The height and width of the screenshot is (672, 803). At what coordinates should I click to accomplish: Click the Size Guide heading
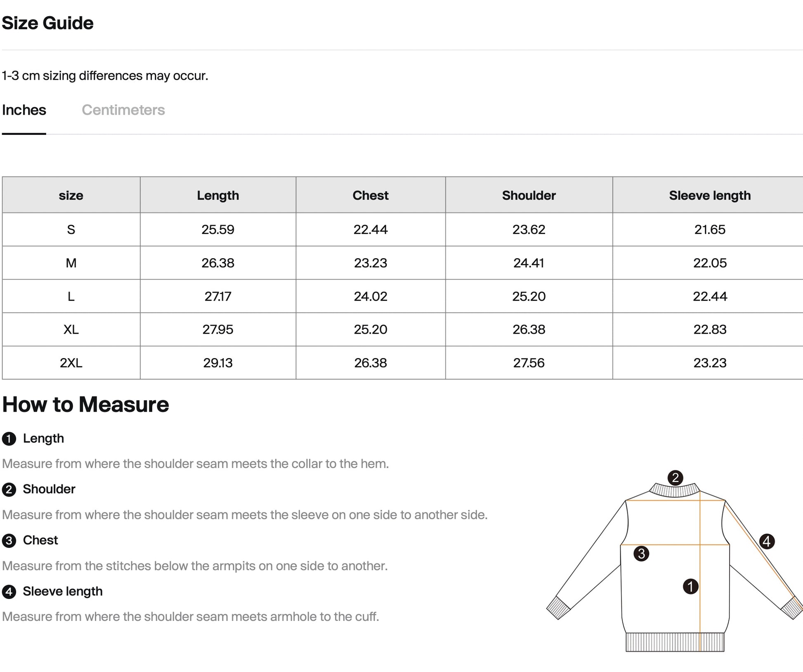coord(47,23)
